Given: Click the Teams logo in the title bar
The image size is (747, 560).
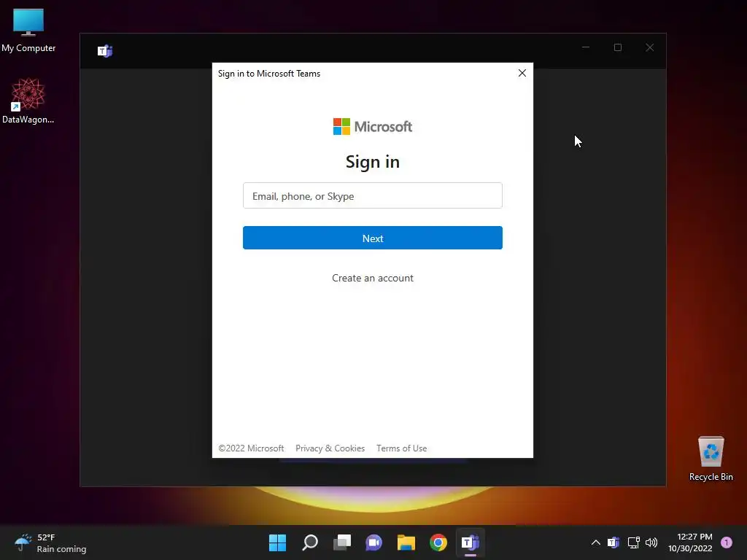Looking at the screenshot, I should point(105,50).
